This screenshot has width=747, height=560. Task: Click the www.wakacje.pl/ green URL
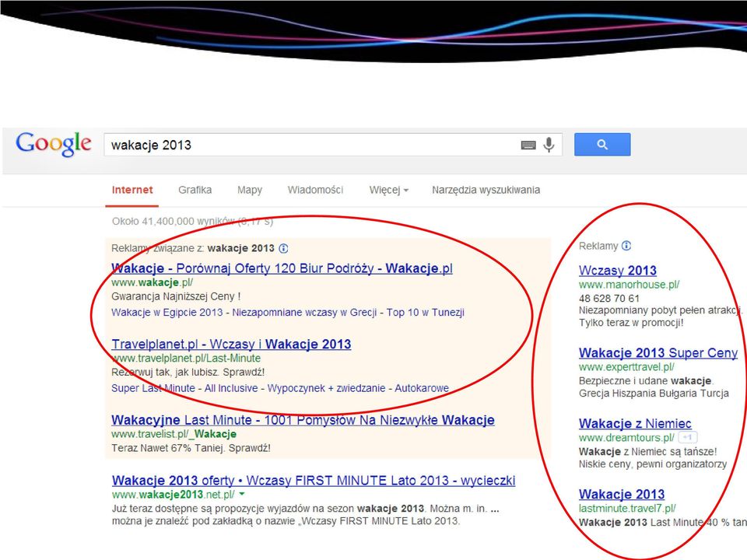click(152, 282)
